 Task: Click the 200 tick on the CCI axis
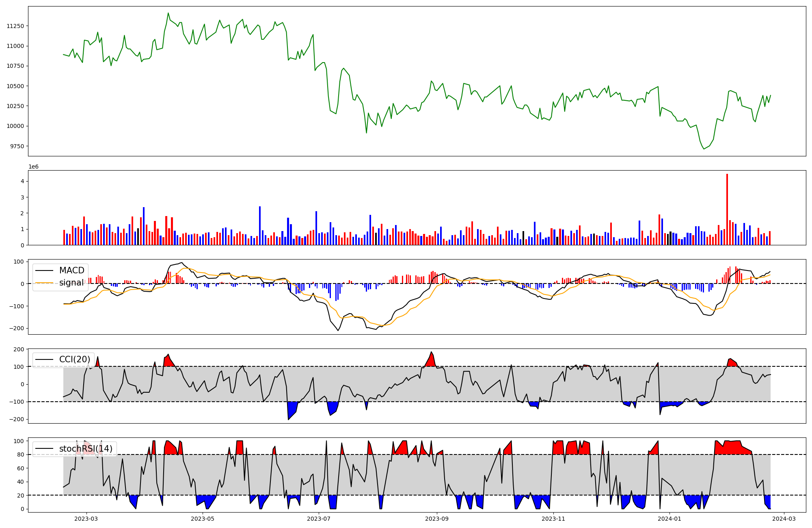click(19, 349)
